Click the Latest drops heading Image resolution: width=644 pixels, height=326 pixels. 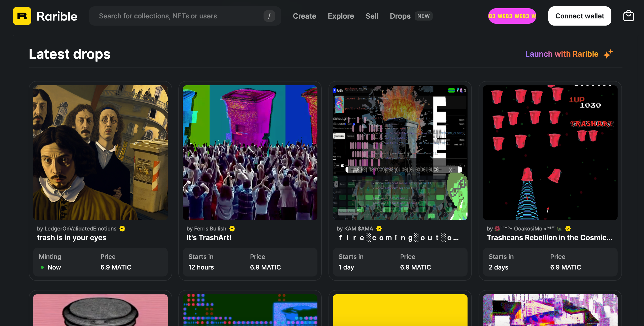[x=69, y=54]
